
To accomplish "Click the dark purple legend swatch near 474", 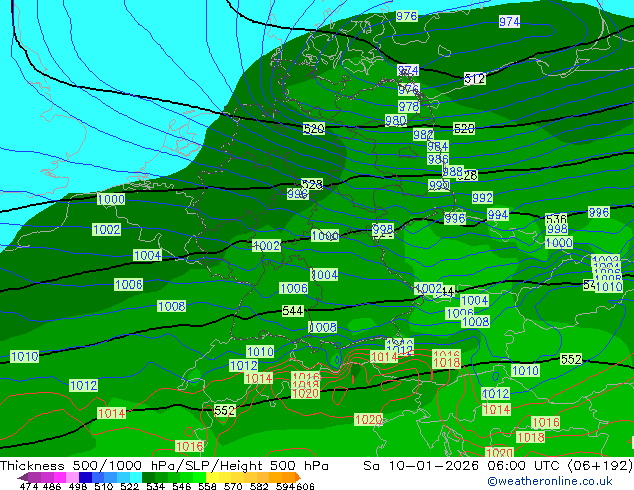I will click(23, 477).
